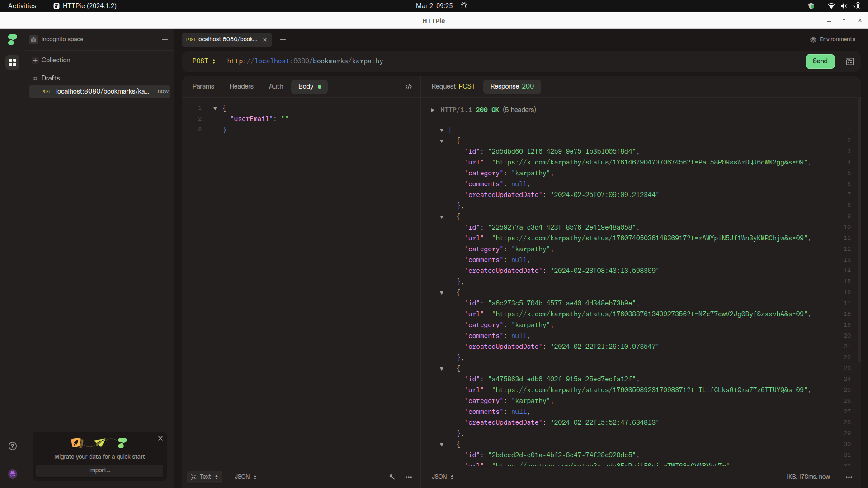Viewport: 868px width, 488px height.
Task: Click response stats 1KB, 178ms, now
Action: [808, 477]
